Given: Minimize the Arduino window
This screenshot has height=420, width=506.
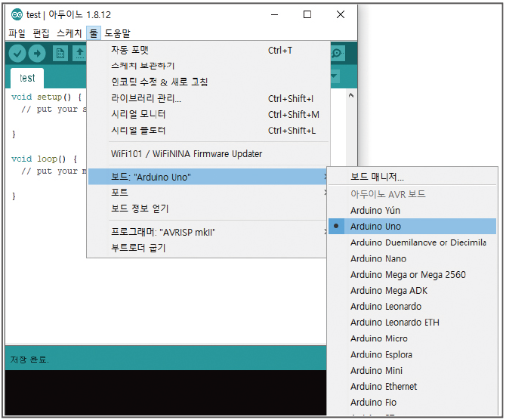Looking at the screenshot, I should tap(275, 14).
